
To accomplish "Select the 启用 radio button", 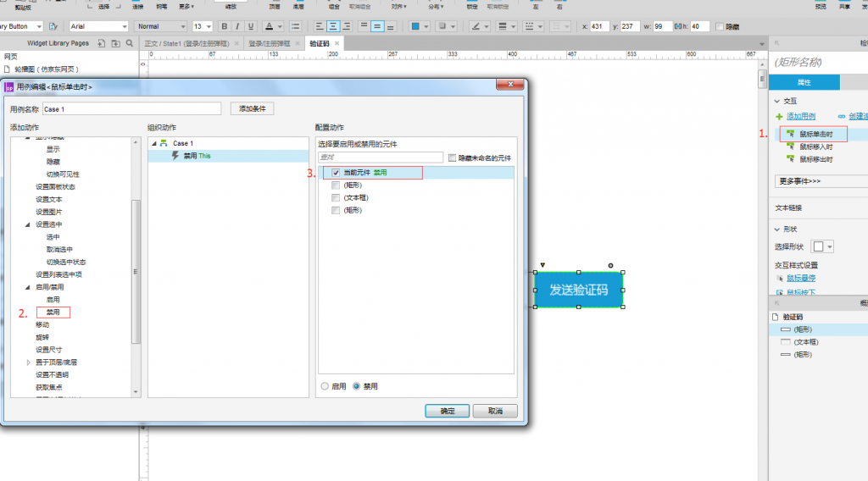I will pos(325,386).
